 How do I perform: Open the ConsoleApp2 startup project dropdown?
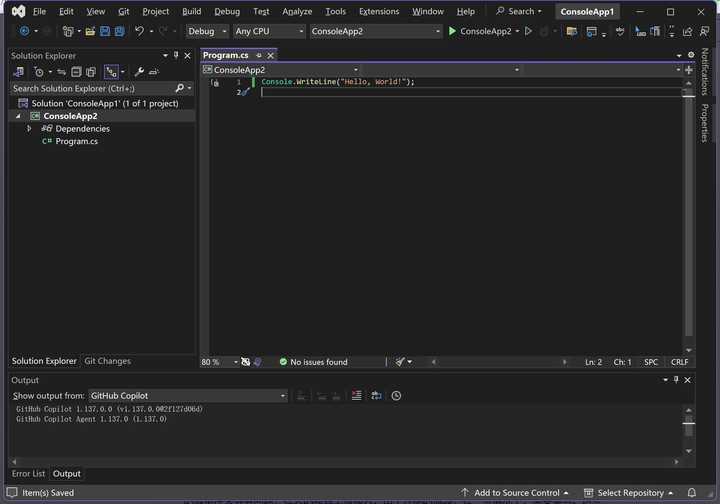(376, 31)
